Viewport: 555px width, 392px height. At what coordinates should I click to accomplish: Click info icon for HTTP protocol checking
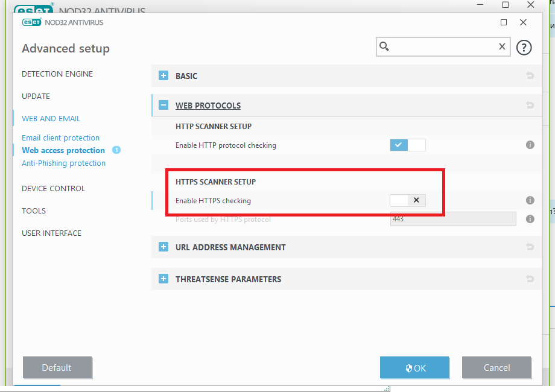point(530,145)
